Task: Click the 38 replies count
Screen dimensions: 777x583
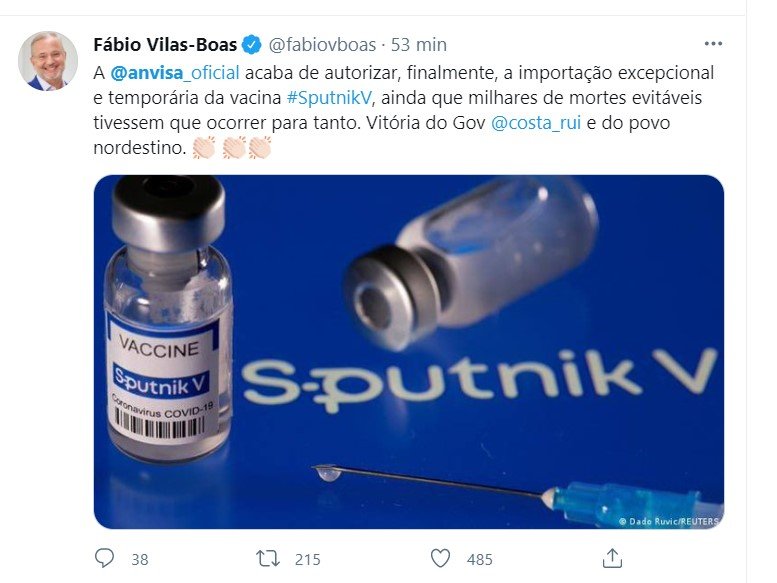Action: [x=140, y=559]
